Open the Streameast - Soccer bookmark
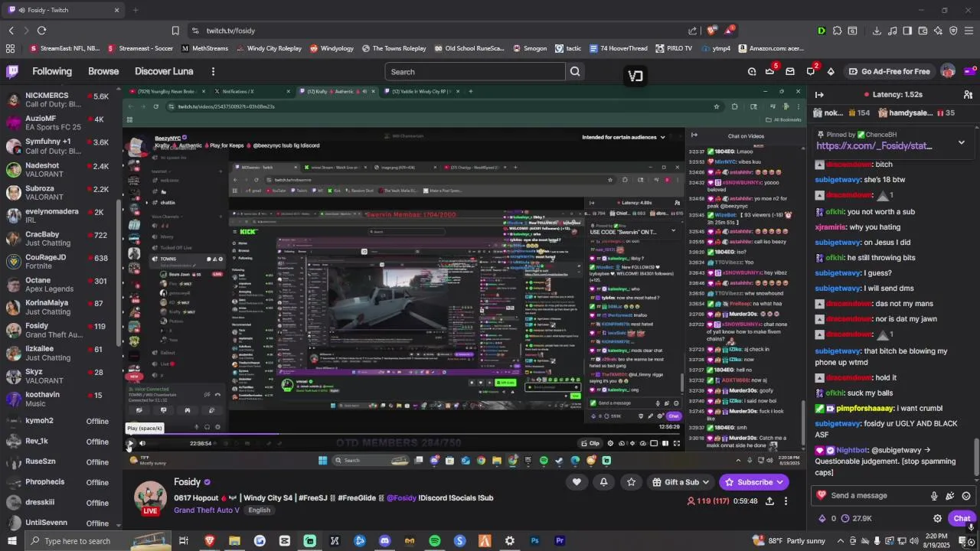The image size is (980, 551). [140, 48]
